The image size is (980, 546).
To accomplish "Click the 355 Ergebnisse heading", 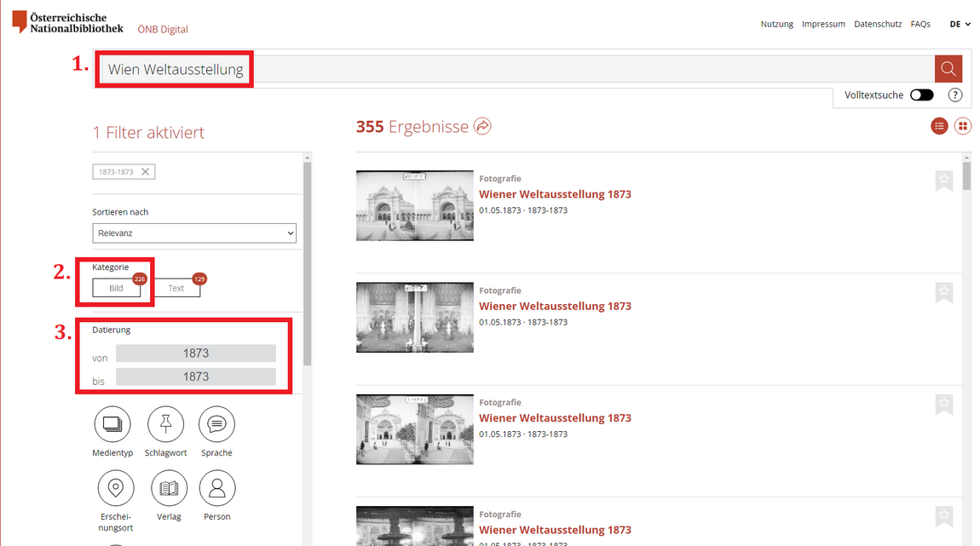I will (x=412, y=127).
